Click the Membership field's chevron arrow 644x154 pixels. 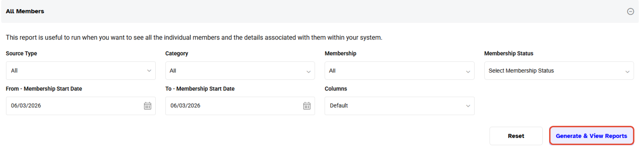pos(468,72)
